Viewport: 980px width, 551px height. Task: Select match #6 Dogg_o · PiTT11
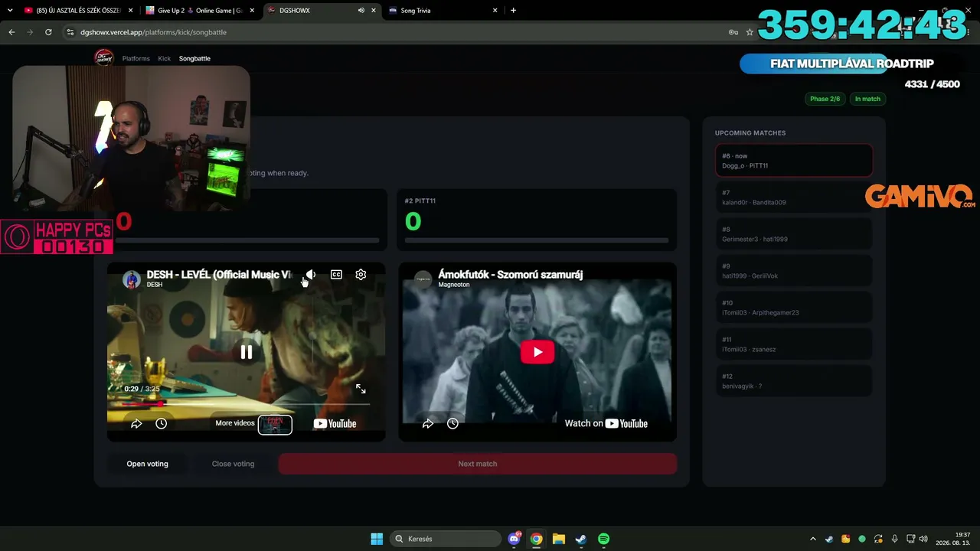794,161
